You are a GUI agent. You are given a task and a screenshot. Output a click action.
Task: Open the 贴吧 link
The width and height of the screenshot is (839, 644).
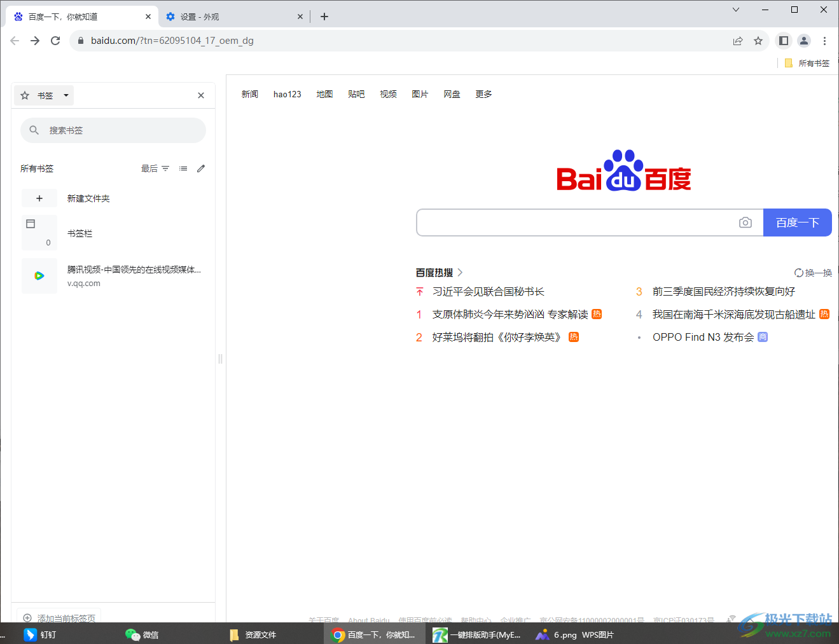click(x=357, y=94)
